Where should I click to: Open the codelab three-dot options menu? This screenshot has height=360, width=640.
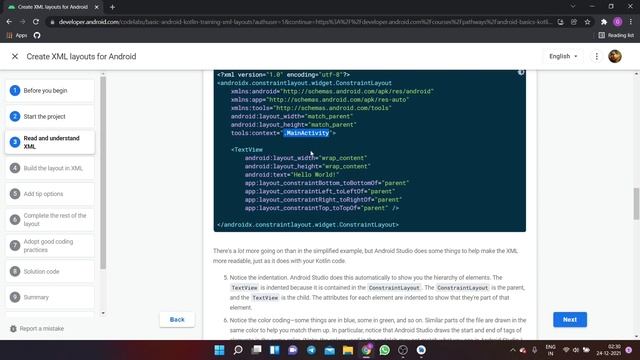[596, 56]
